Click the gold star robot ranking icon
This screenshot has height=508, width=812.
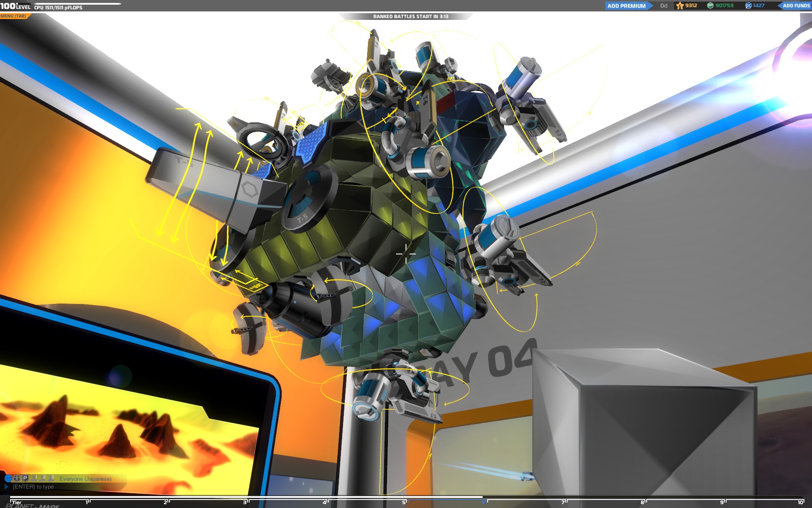[680, 6]
